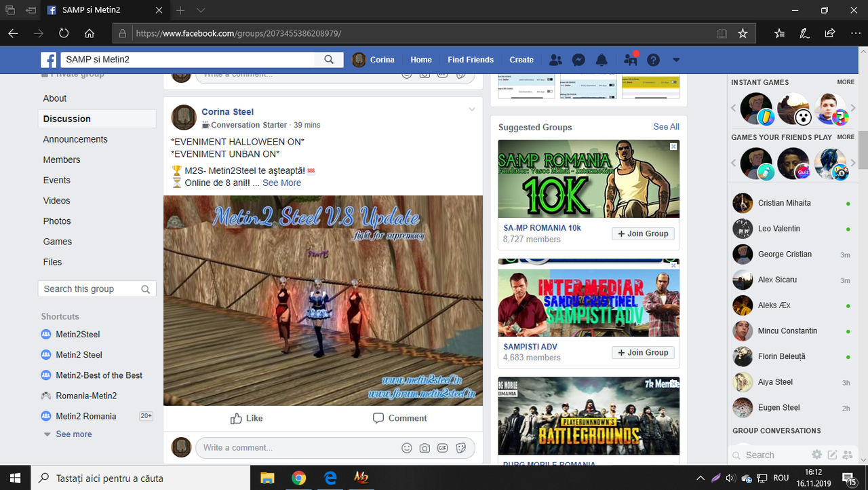Add page to favorites star icon
Screen dimensions: 868x490
coord(743,33)
